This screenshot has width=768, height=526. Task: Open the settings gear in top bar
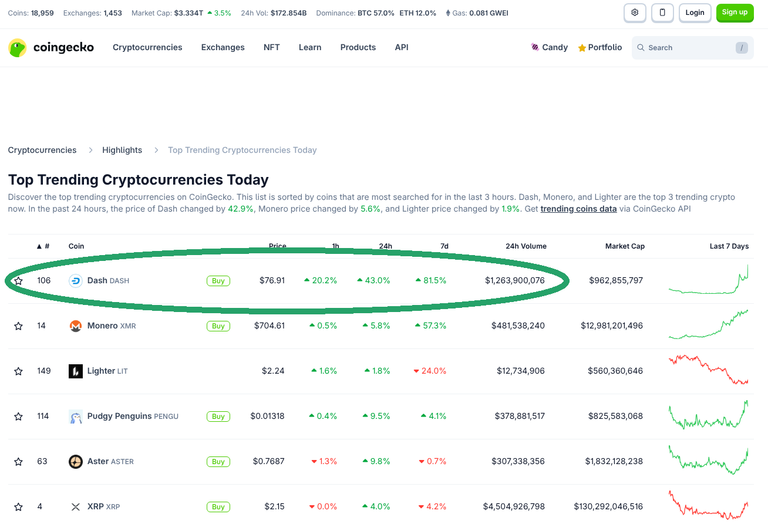pyautogui.click(x=635, y=13)
